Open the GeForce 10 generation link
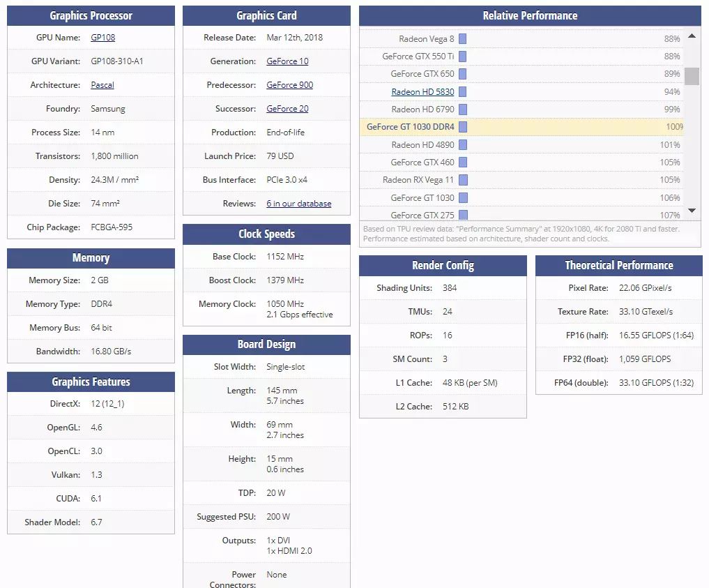709x588 pixels. (x=287, y=61)
